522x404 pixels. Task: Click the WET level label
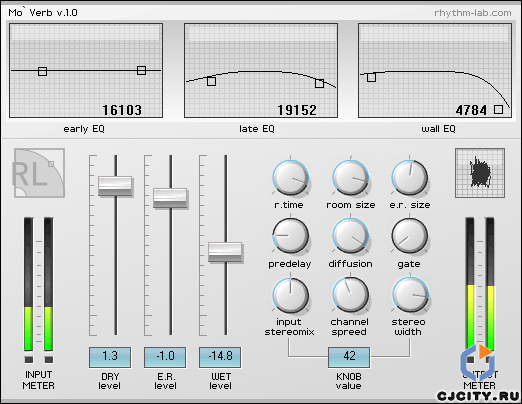click(x=220, y=381)
